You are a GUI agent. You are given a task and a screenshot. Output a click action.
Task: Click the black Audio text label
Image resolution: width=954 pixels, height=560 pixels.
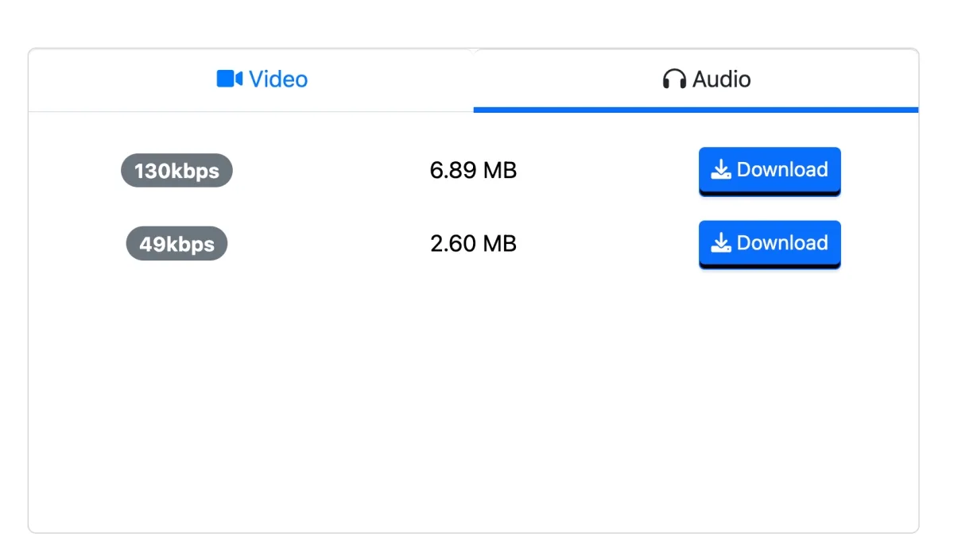point(722,79)
